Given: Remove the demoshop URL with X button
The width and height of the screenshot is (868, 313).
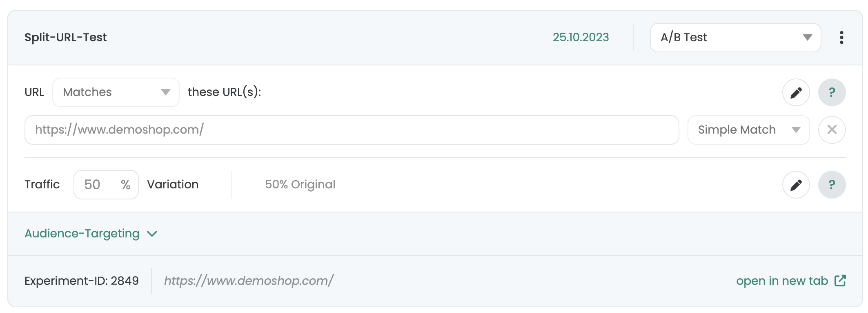Looking at the screenshot, I should tap(832, 130).
